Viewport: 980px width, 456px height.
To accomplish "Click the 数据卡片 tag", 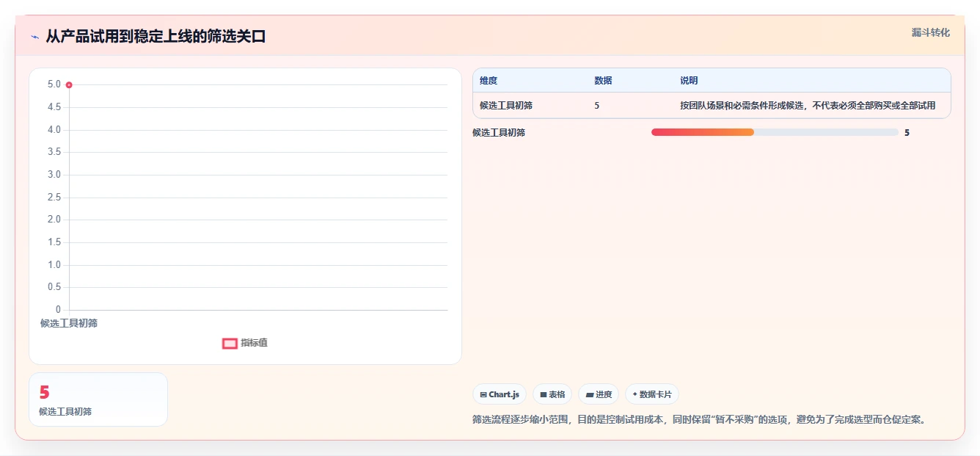I will [x=652, y=394].
